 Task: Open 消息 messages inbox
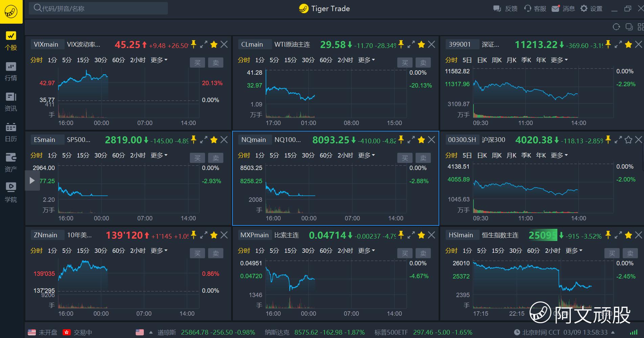[x=563, y=9]
